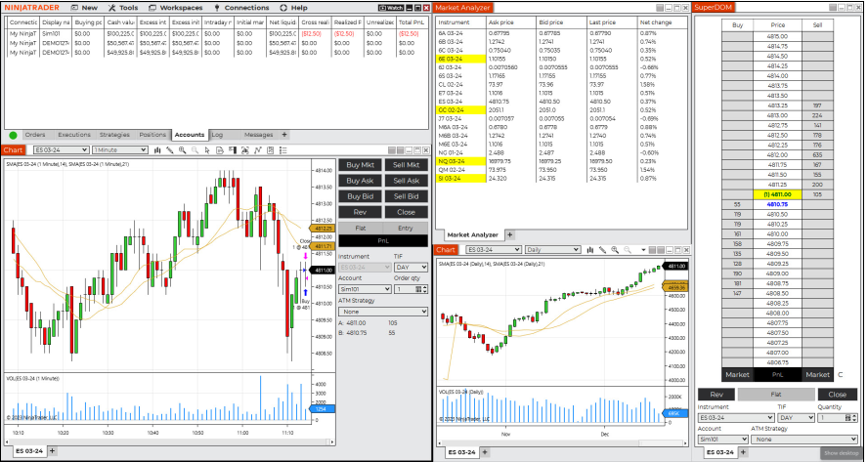
Task: Open the Tools menu
Action: click(123, 8)
